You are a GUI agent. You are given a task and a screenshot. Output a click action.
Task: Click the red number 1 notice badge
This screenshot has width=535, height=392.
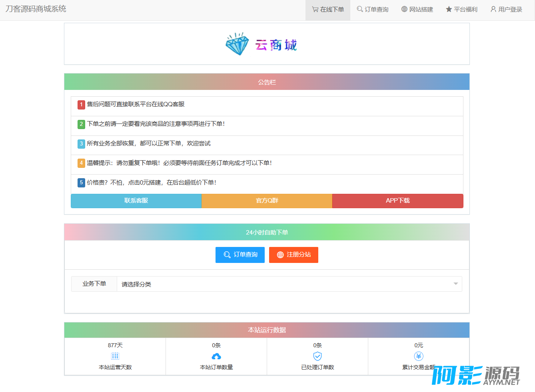[81, 105]
